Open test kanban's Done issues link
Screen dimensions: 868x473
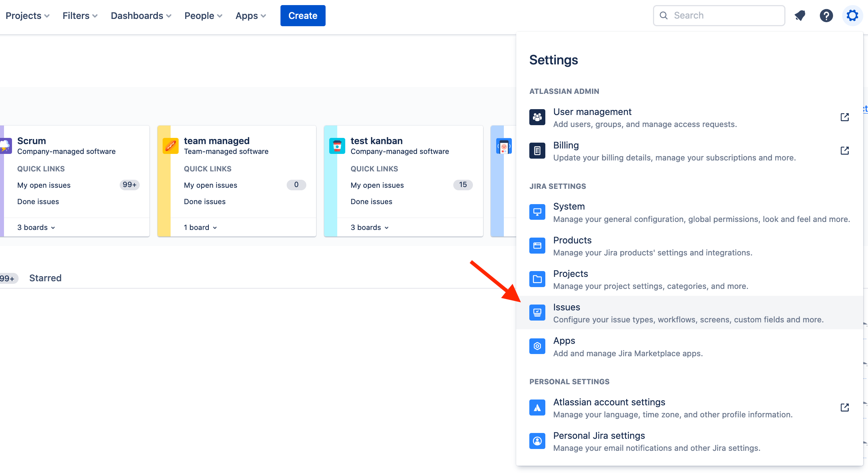(371, 202)
